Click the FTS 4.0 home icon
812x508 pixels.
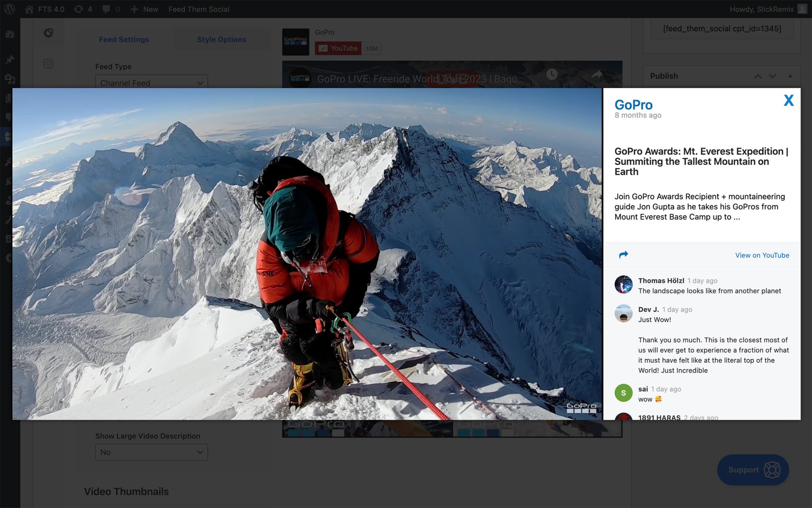(x=29, y=9)
